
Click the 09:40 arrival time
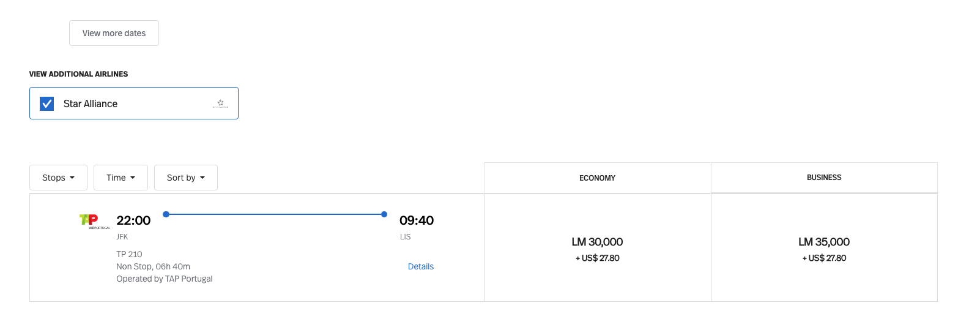417,220
